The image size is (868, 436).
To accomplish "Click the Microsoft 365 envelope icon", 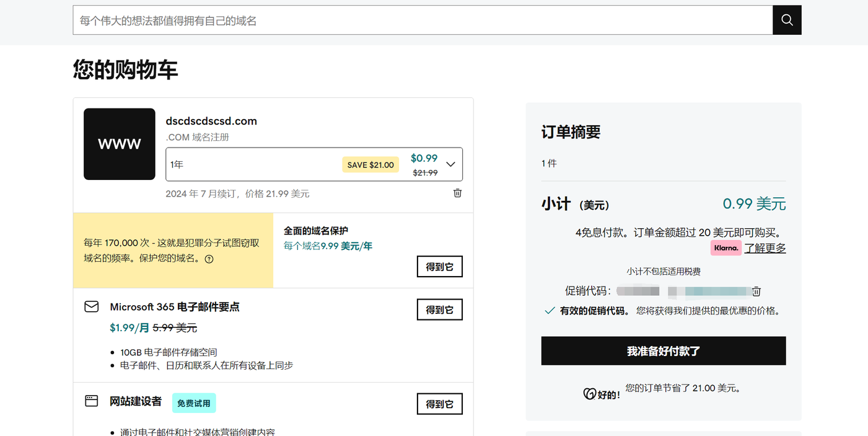I will [x=92, y=306].
